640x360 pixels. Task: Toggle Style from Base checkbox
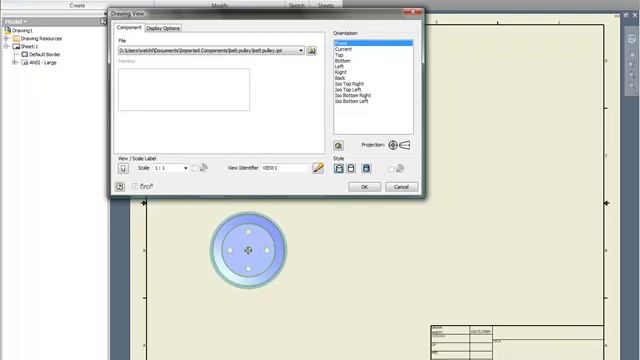pyautogui.click(x=391, y=169)
